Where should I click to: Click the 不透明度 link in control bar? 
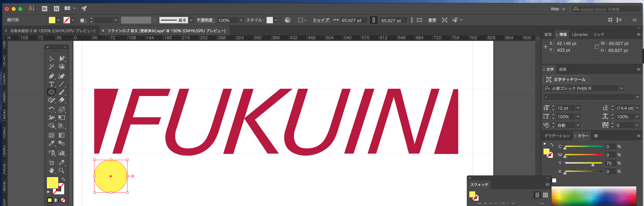206,20
